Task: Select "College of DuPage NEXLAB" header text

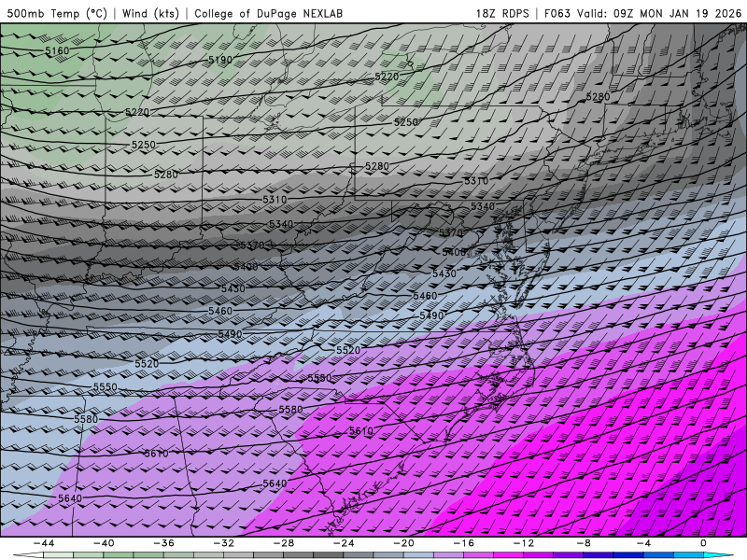Action: click(268, 13)
